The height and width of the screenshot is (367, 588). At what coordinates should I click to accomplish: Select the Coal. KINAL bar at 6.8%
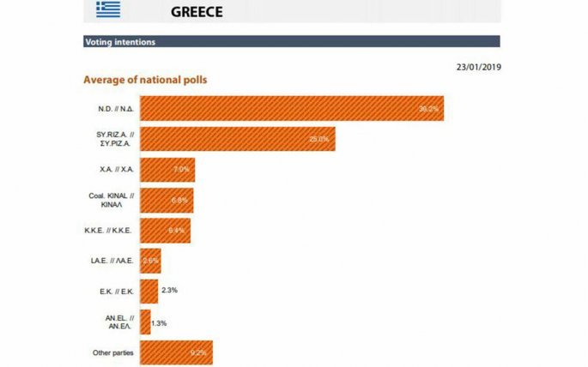coord(166,200)
